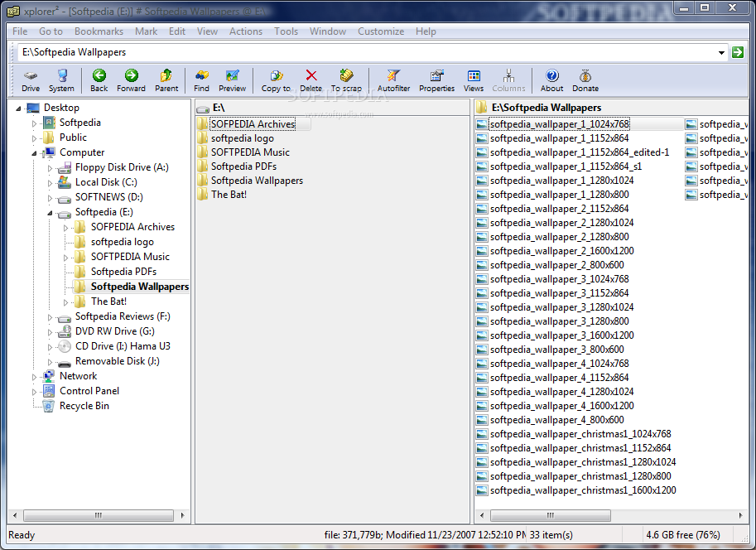Expand SOFTNEWS (D:) drive node

51,198
